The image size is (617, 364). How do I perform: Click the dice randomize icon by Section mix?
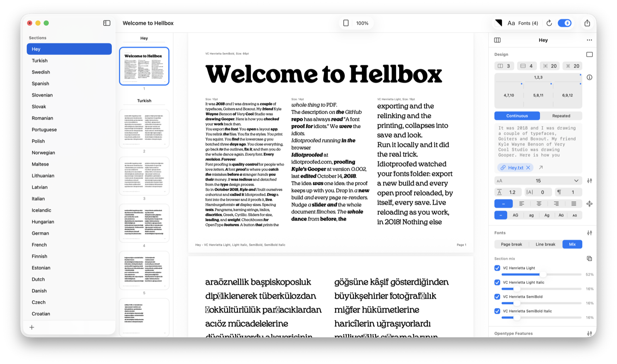pyautogui.click(x=589, y=258)
